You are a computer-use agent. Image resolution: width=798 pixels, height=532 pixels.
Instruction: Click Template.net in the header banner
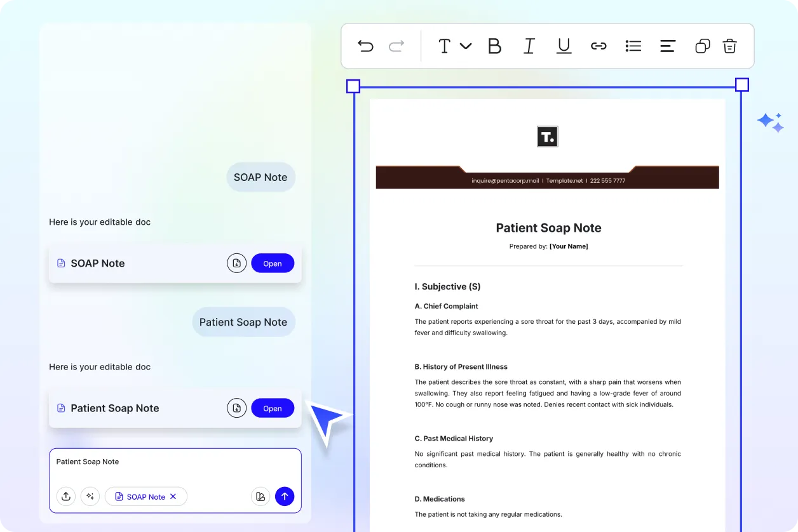click(x=564, y=181)
